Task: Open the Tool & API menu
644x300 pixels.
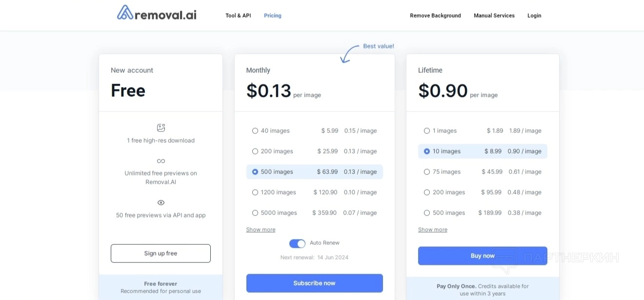Action: click(x=238, y=16)
